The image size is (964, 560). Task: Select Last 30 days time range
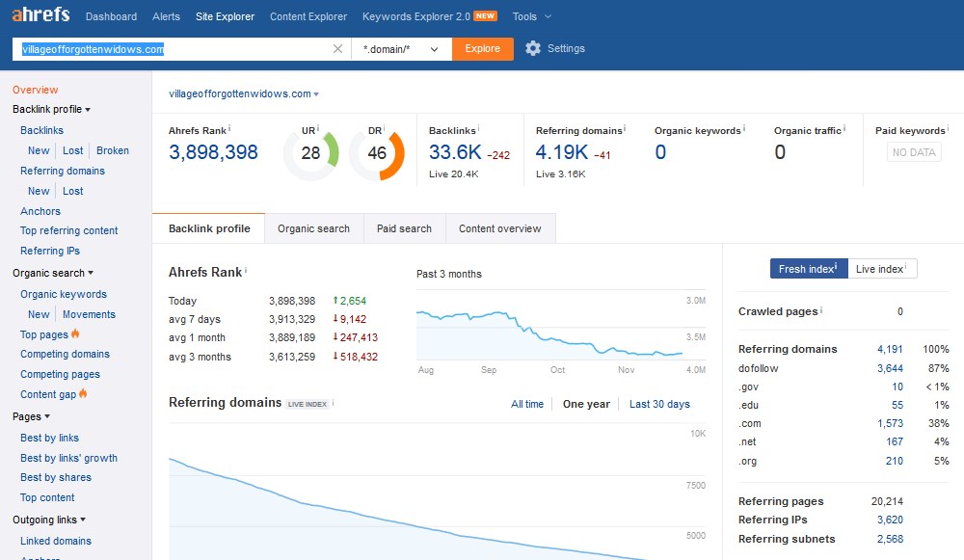[659, 404]
